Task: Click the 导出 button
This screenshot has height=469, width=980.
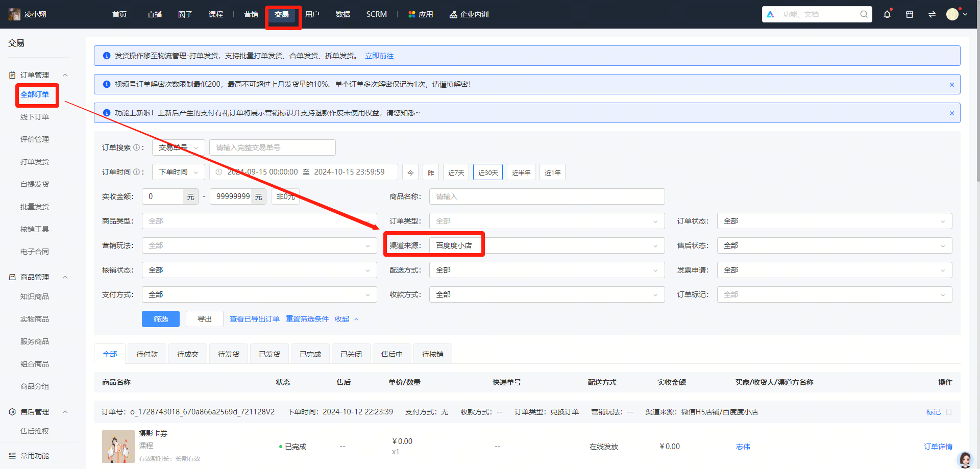Action: 205,319
